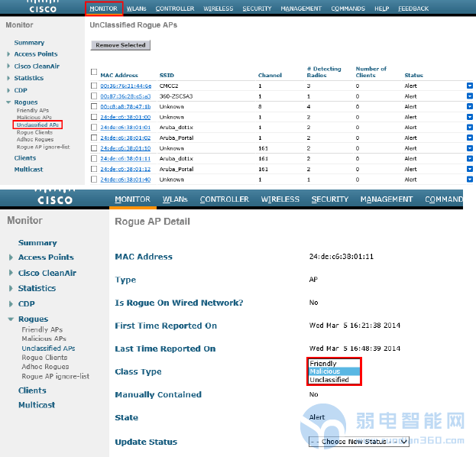Open MAC address link 24:de:c6:38:01:01
Image resolution: width=476 pixels, height=457 pixels.
[125, 128]
